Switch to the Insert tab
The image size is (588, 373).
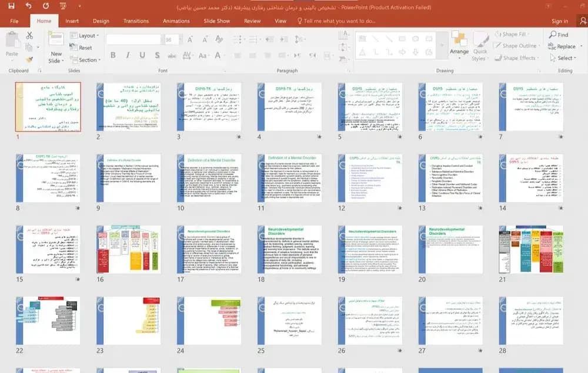click(x=72, y=21)
